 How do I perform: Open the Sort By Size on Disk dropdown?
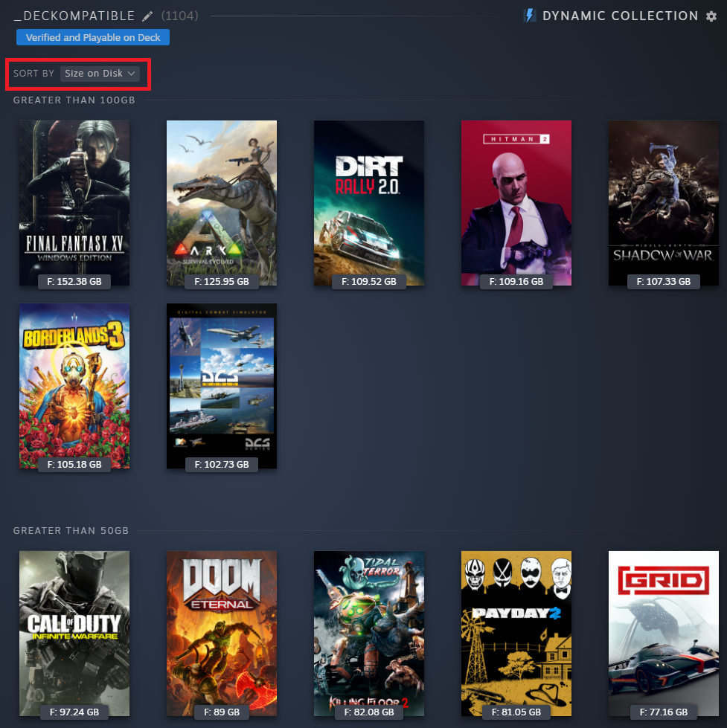pos(100,74)
